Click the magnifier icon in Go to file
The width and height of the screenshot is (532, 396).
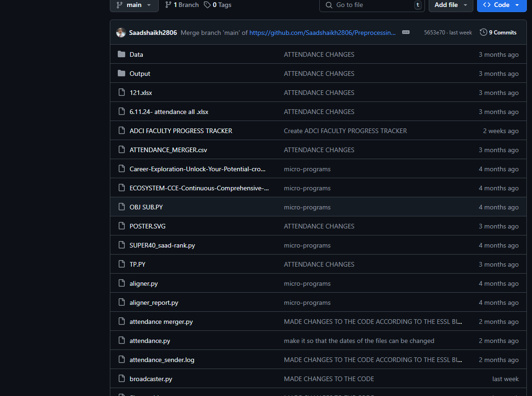tap(329, 5)
